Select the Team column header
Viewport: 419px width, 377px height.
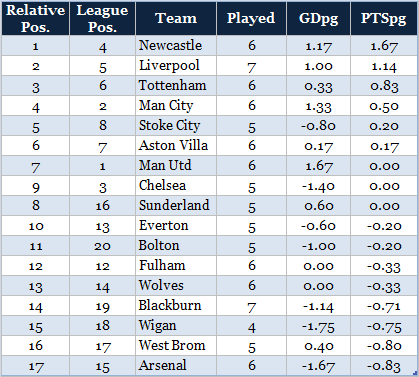point(176,18)
